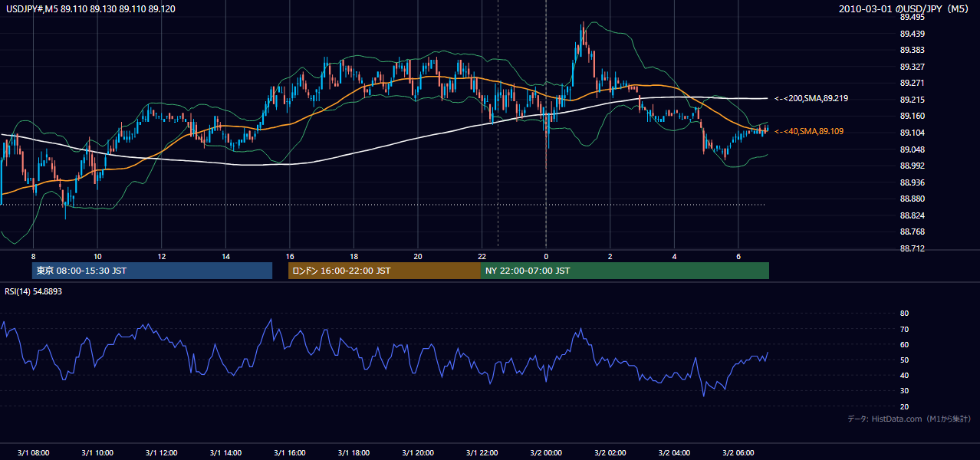Viewport: 980px width, 460px height.
Task: Click price axis value 89.160
Action: pos(913,117)
